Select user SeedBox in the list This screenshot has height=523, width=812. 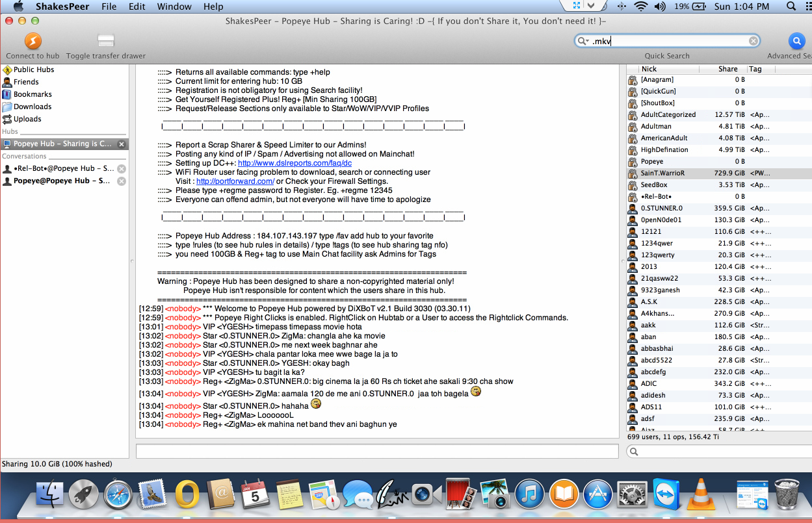click(719, 185)
